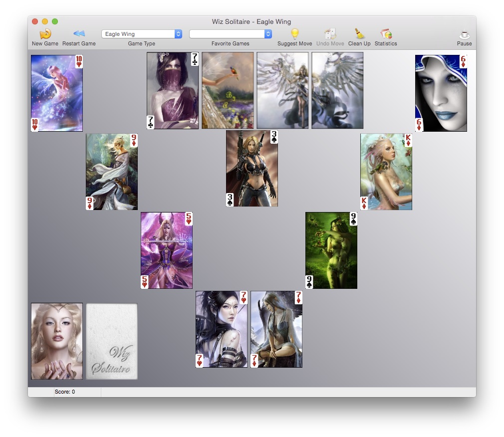Click the Undo Move icon

pos(330,34)
